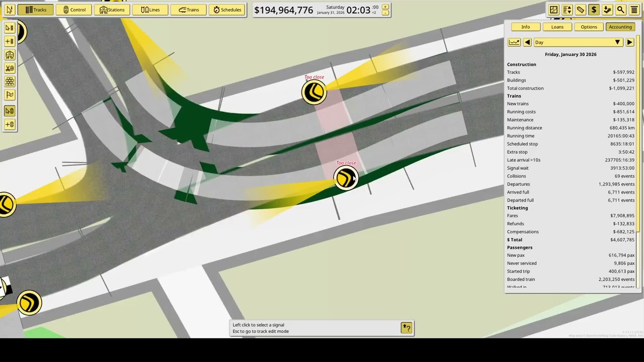Click the Compensations row
The image size is (644, 362).
[x=571, y=232]
